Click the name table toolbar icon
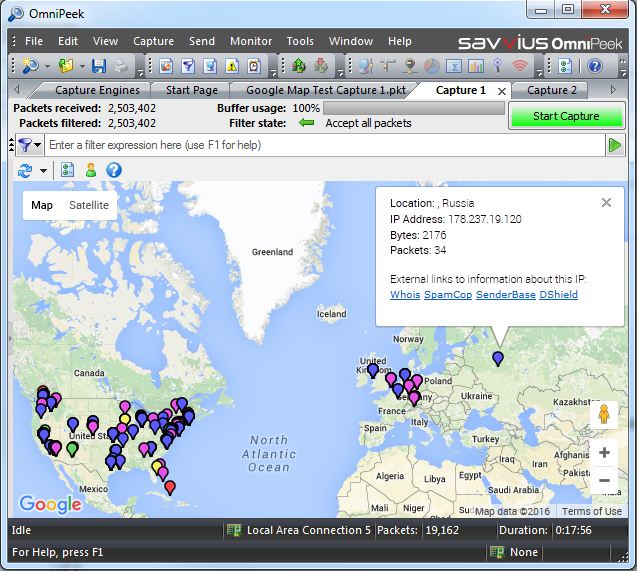 pyautogui.click(x=210, y=66)
